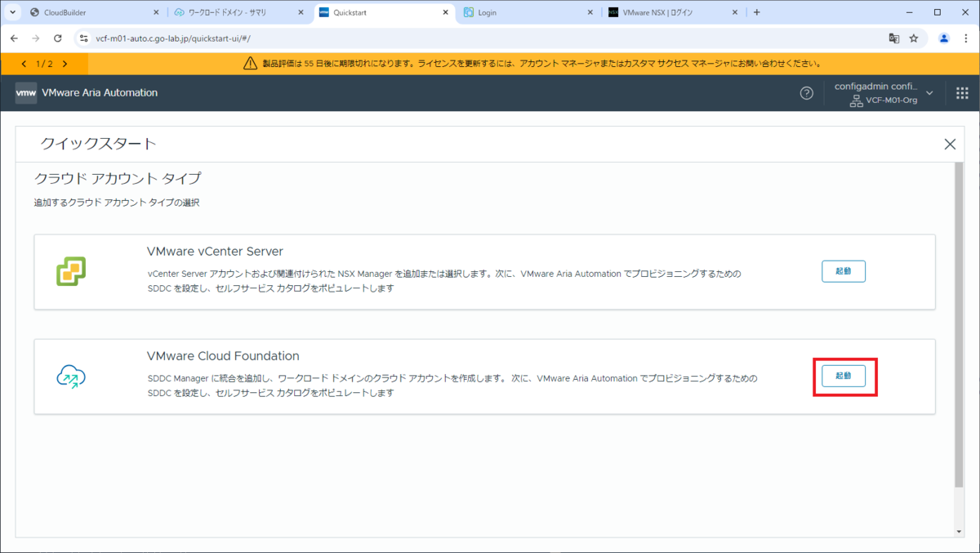Close the ワークロード ドメイン browser tab

click(x=300, y=12)
